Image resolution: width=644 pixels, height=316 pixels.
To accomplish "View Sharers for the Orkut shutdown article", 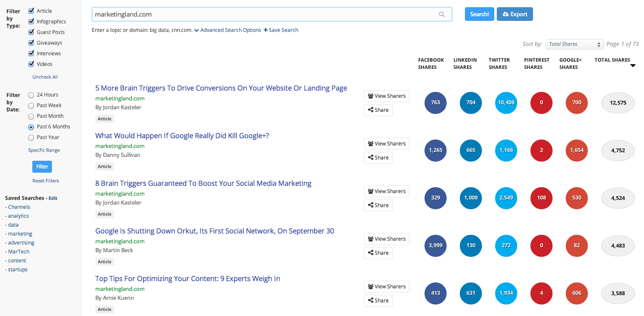I will pos(387,239).
